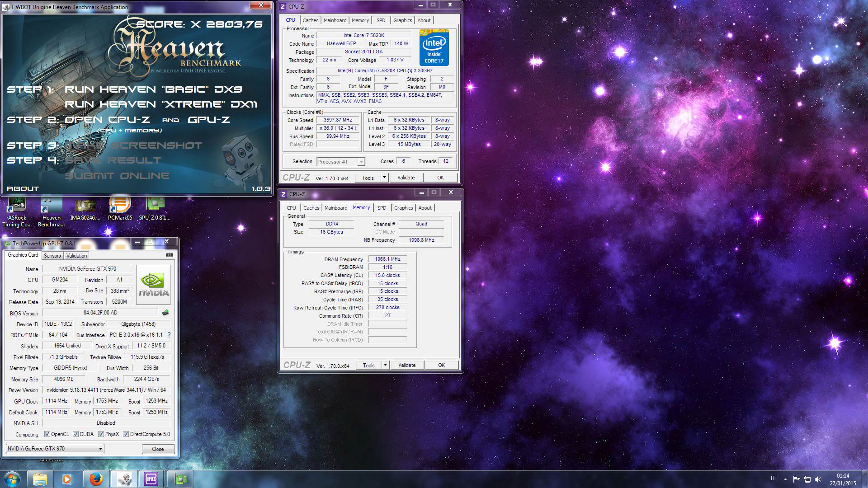
Task: Click the IT language indicator
Action: [x=773, y=478]
